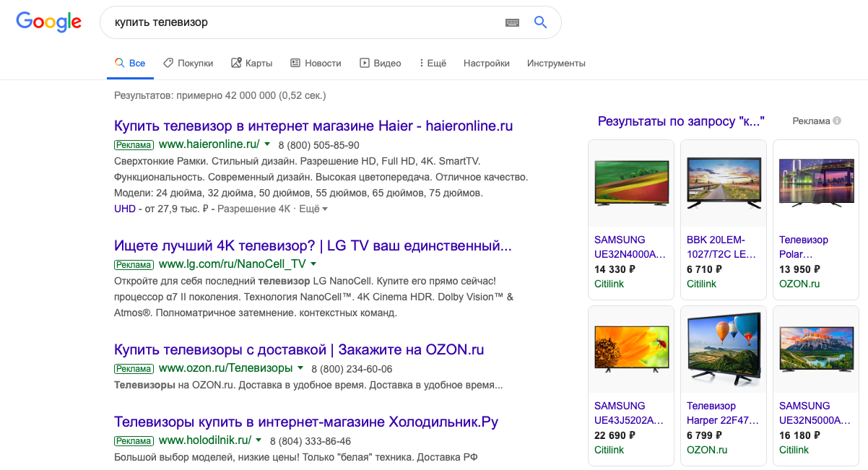Click the BBK 20LEM TV image

[x=724, y=183]
